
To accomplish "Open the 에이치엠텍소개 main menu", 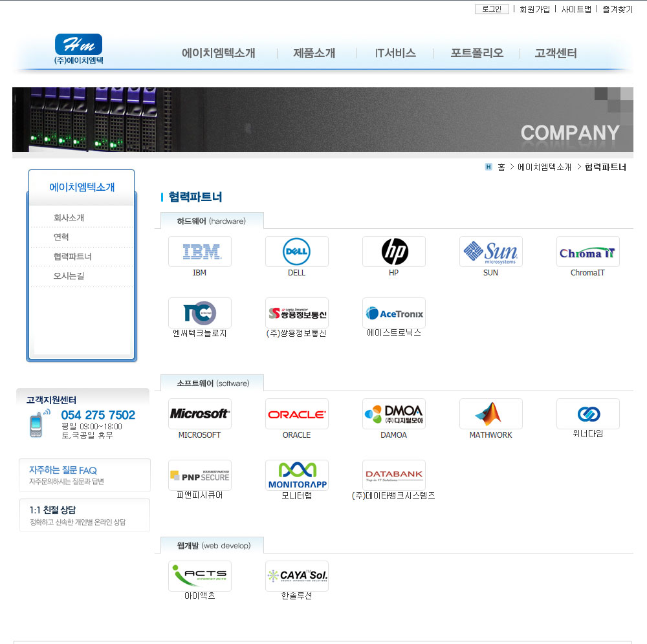I will pyautogui.click(x=218, y=53).
